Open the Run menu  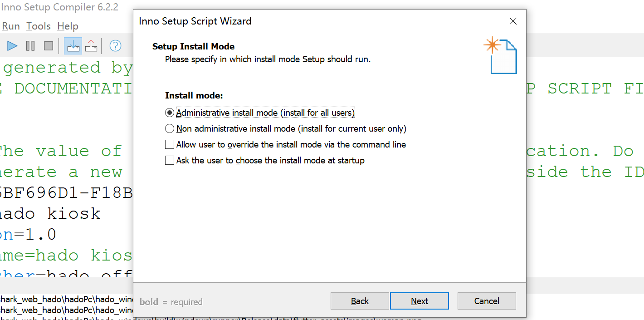[x=10, y=26]
